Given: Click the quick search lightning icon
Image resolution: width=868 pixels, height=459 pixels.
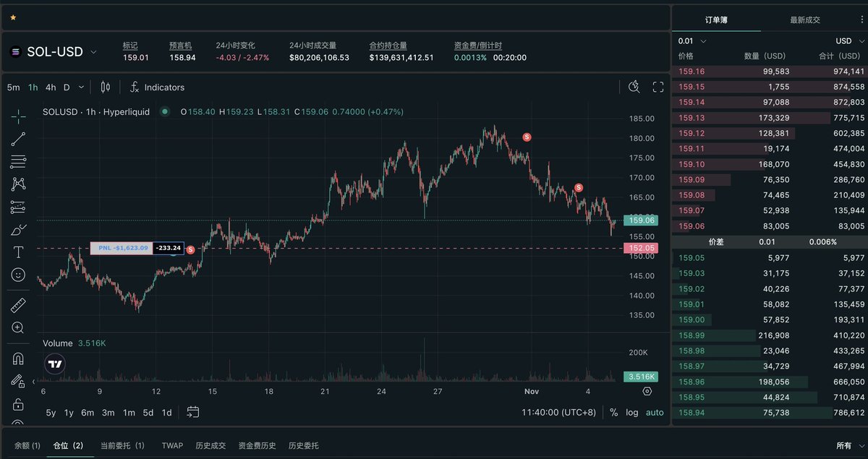Looking at the screenshot, I should click(x=634, y=87).
